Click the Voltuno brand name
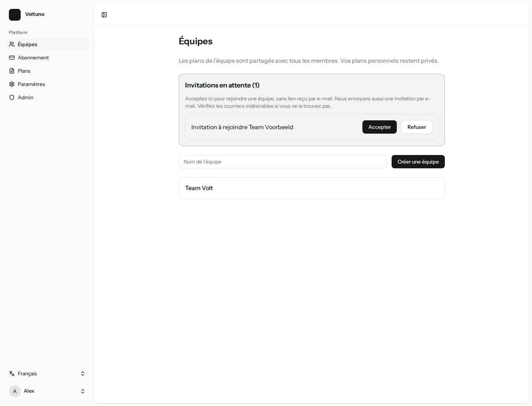 [35, 14]
